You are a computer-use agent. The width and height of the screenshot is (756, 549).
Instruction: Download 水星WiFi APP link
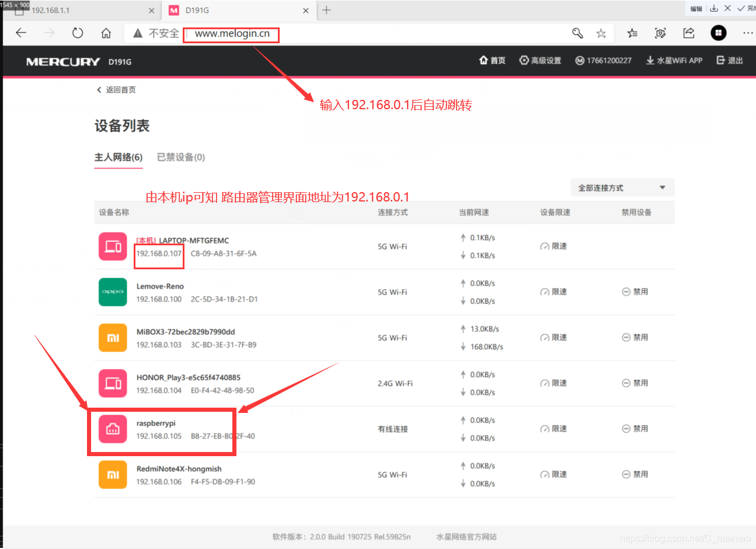pyautogui.click(x=674, y=60)
